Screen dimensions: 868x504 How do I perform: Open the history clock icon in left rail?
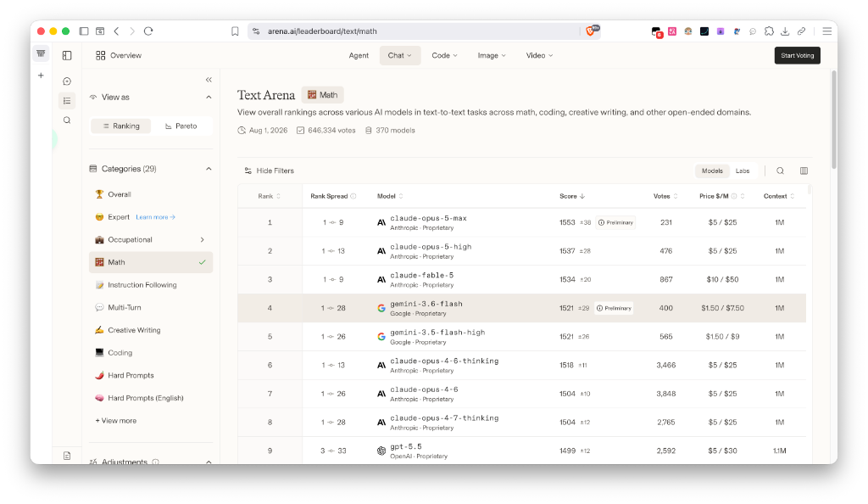[x=67, y=81]
